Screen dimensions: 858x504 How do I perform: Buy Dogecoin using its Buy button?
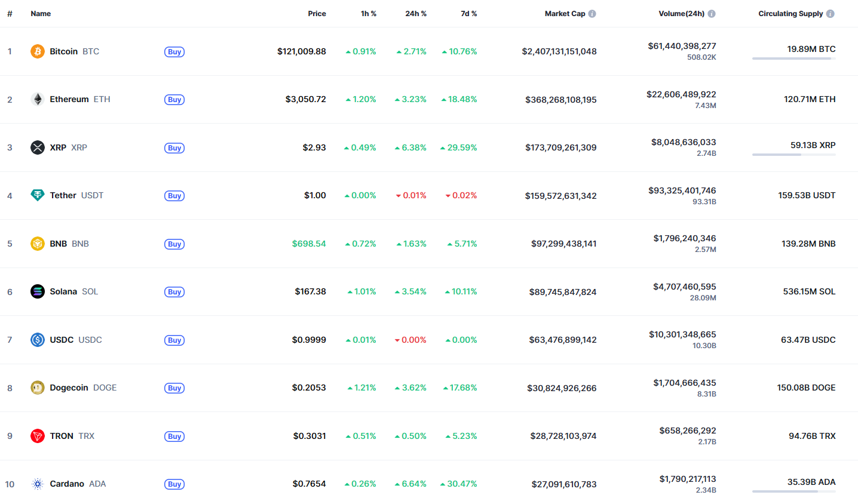(174, 388)
